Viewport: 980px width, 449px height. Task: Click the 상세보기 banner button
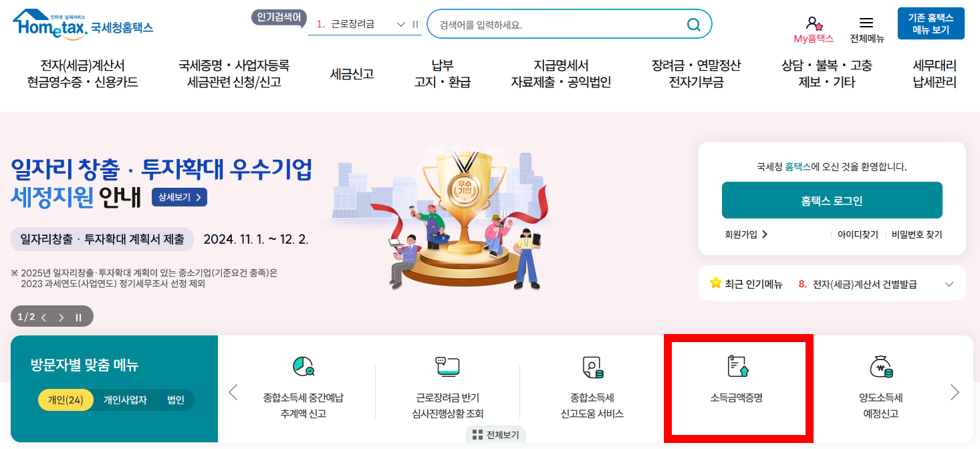coord(179,198)
